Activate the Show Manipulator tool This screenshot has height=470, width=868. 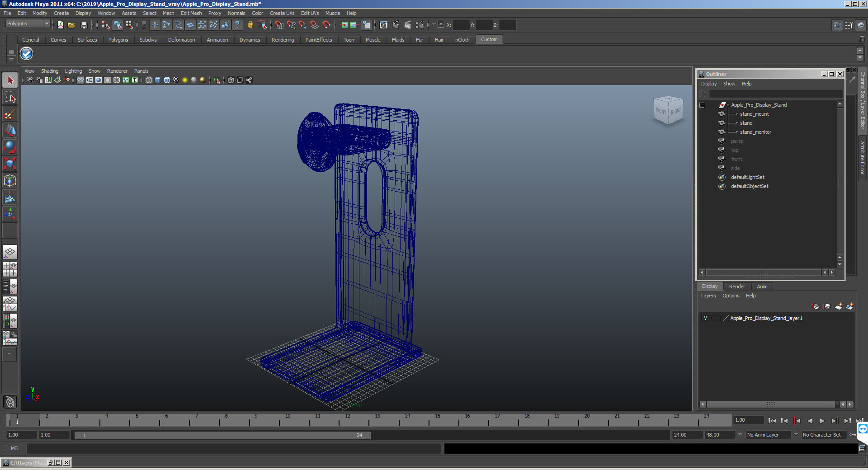tap(10, 214)
